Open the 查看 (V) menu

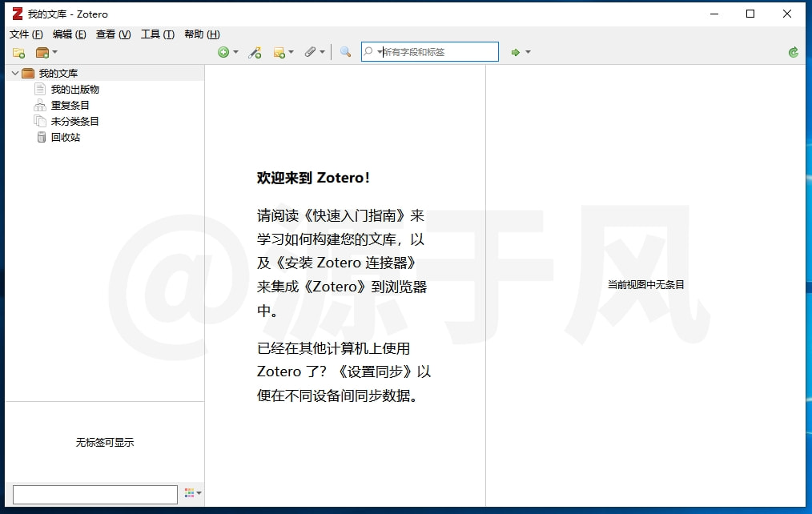pyautogui.click(x=114, y=34)
